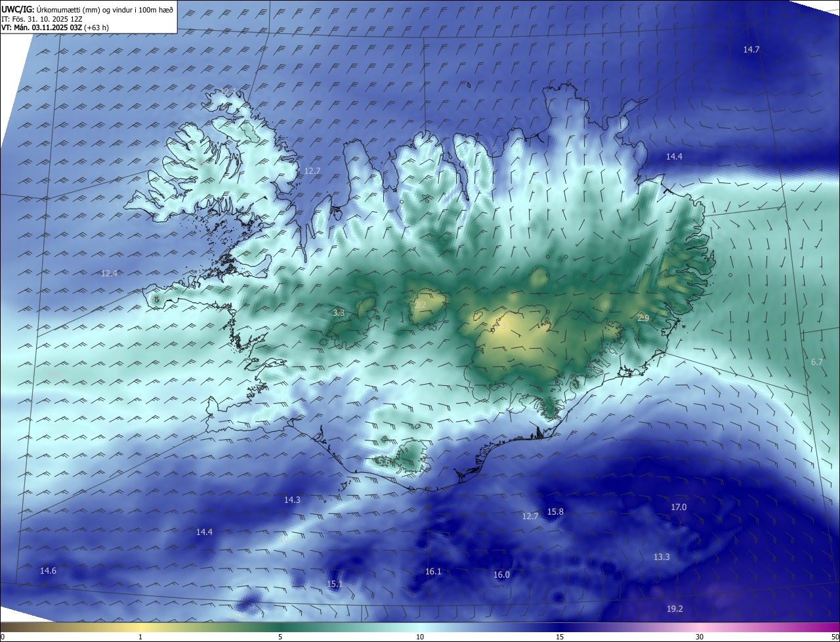Viewport: 840px width, 642px height.
Task: Click the colorbar tick label 50
Action: pos(835,637)
